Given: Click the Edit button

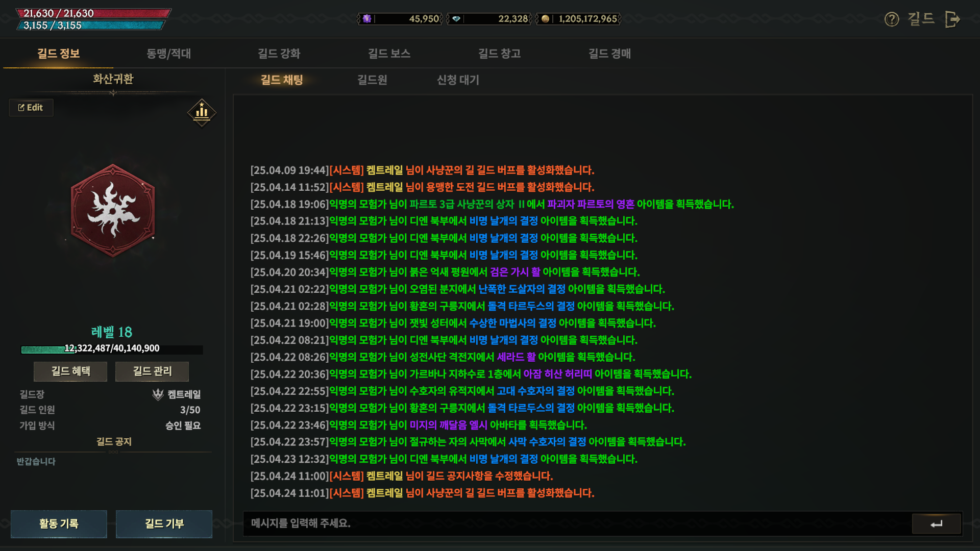Looking at the screenshot, I should click(31, 108).
